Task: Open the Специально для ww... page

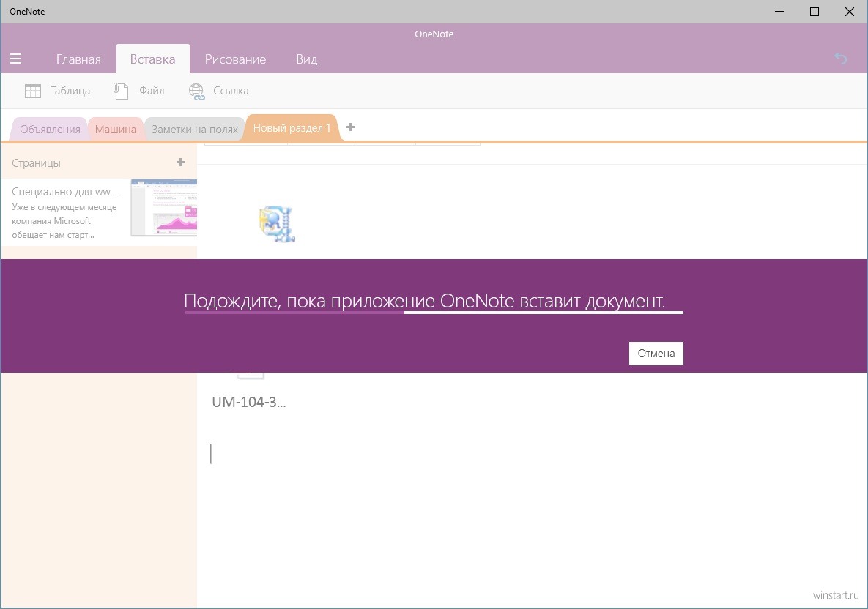Action: click(x=99, y=212)
